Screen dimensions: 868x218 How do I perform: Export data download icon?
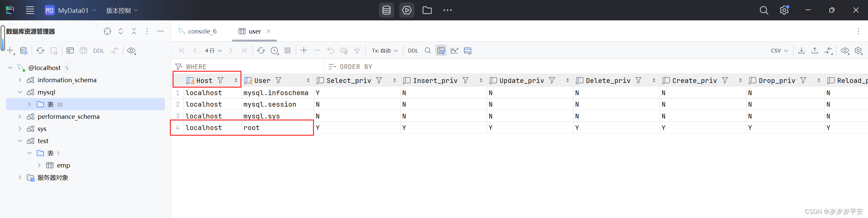point(802,50)
